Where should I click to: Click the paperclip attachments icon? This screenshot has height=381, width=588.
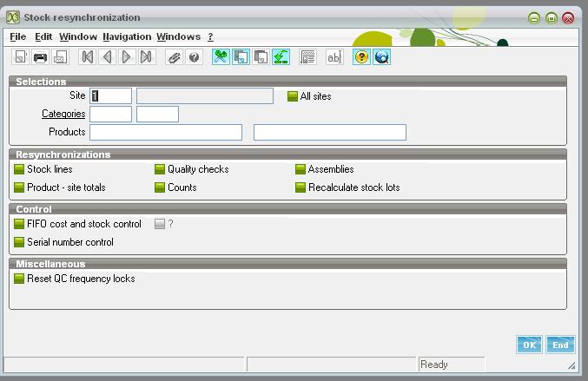click(174, 57)
